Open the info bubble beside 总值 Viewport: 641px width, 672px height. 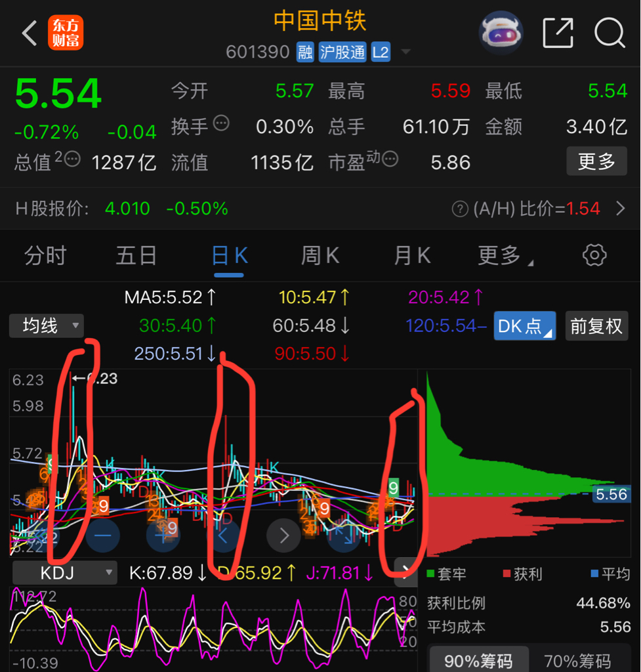[72, 159]
